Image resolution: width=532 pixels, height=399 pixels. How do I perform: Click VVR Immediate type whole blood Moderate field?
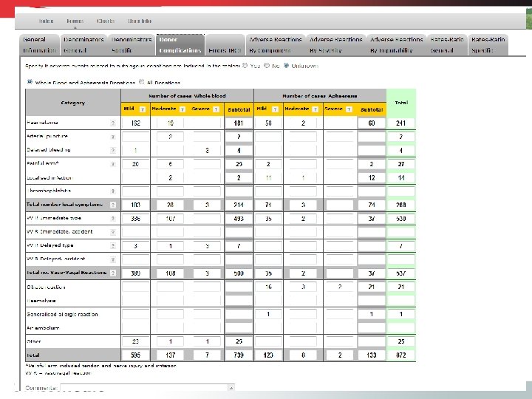pyautogui.click(x=170, y=219)
